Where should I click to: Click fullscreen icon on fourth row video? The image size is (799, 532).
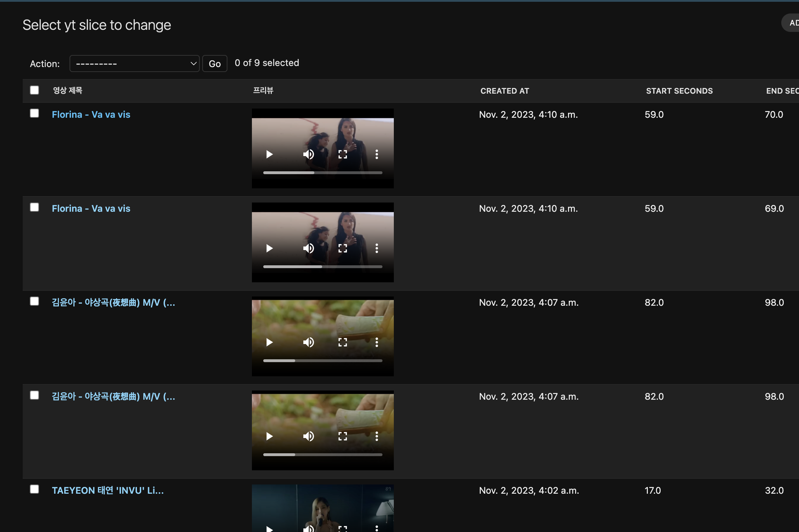coord(342,436)
